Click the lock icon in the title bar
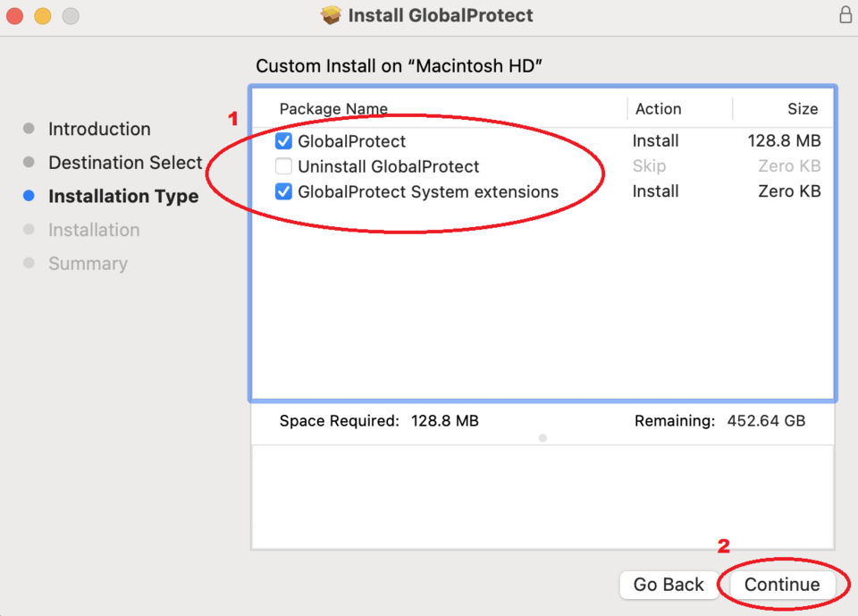The image size is (858, 616). coord(845,15)
